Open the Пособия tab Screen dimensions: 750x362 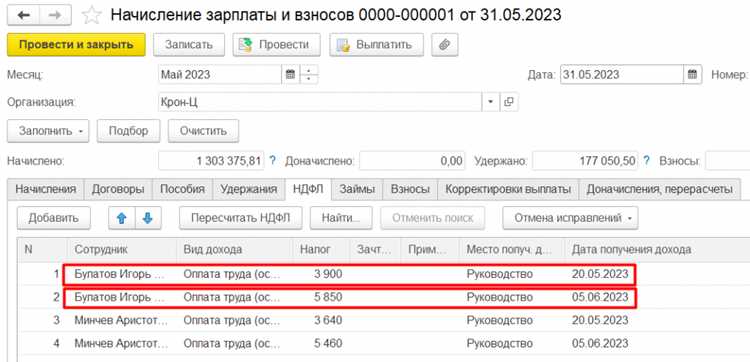182,189
